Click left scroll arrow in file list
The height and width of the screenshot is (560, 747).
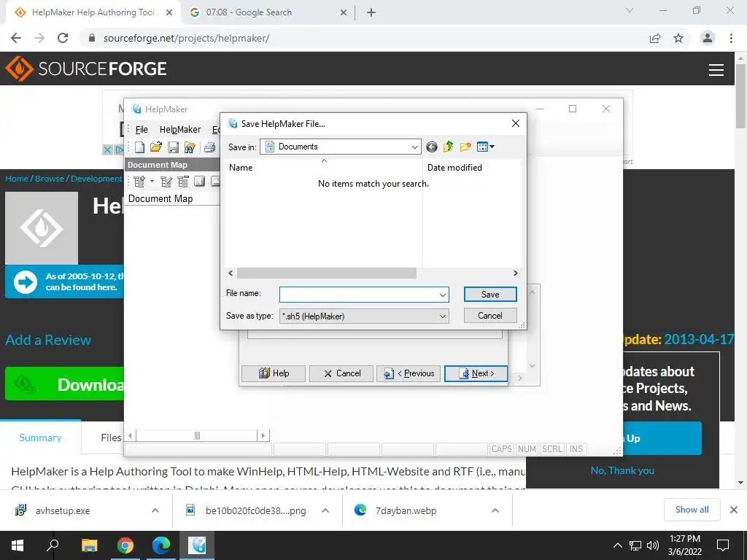231,273
